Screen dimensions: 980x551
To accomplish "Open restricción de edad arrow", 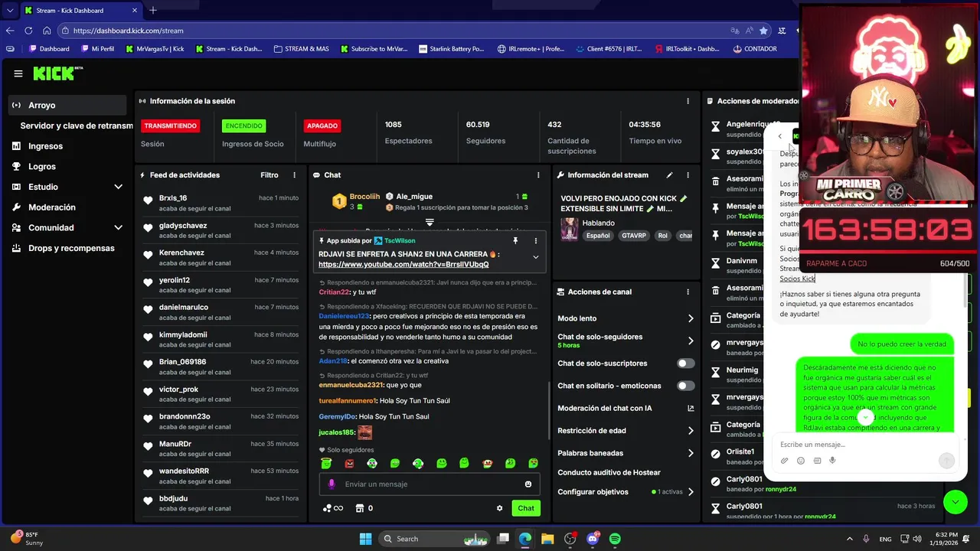I will [691, 431].
